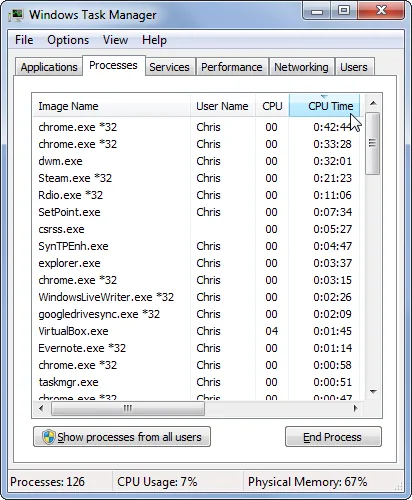
Task: Minimize the Task Manager window
Action: 317,11
